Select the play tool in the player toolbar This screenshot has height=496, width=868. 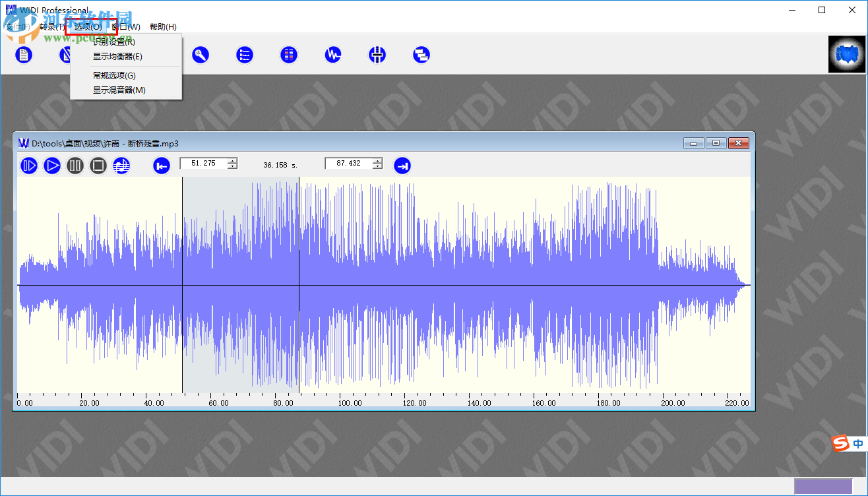52,166
